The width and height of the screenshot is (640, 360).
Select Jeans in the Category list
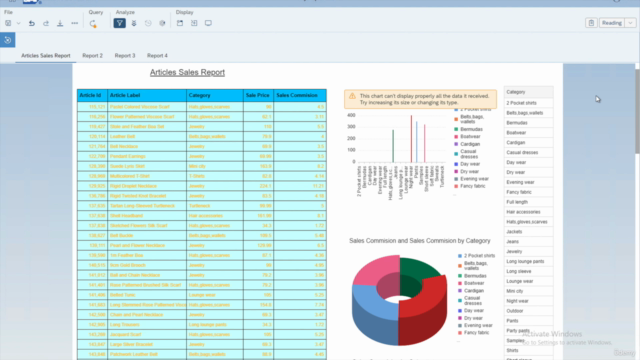click(529, 242)
